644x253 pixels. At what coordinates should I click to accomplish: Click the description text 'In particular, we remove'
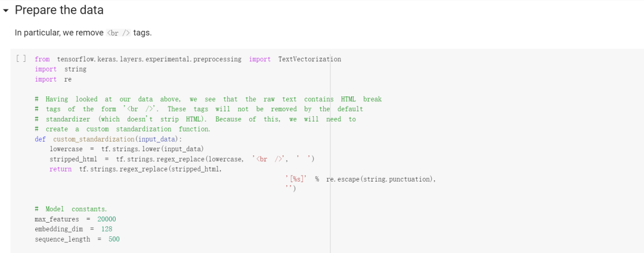(x=59, y=32)
